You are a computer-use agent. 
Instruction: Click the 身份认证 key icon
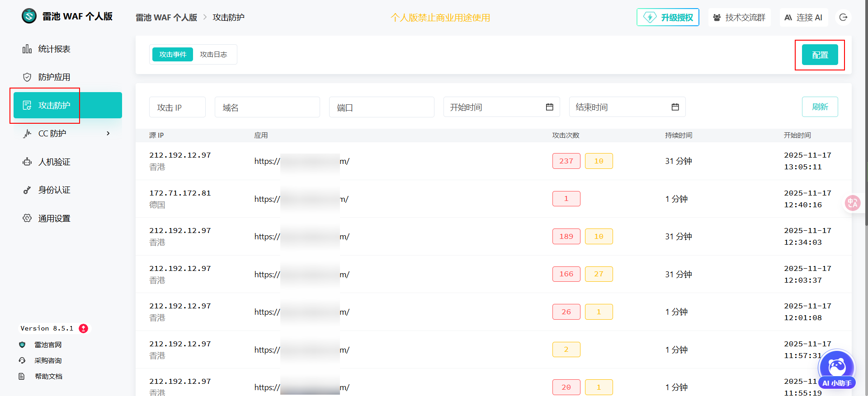click(27, 190)
